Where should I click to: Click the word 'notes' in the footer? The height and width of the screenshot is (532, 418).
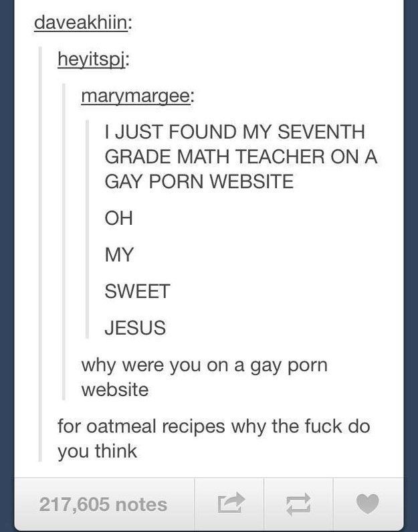tap(141, 505)
